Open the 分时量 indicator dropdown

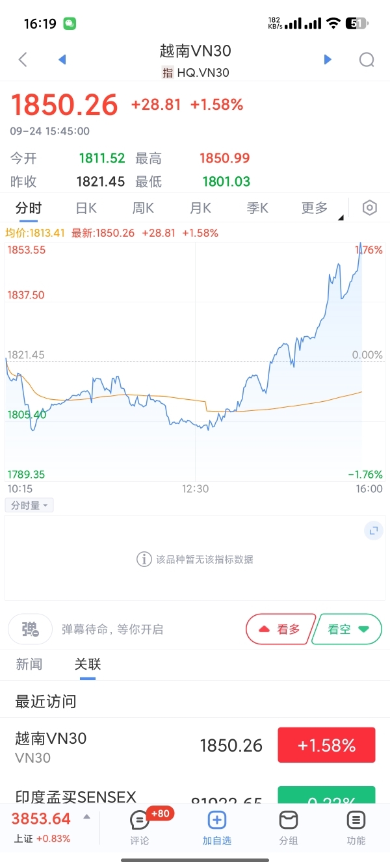[x=29, y=505]
